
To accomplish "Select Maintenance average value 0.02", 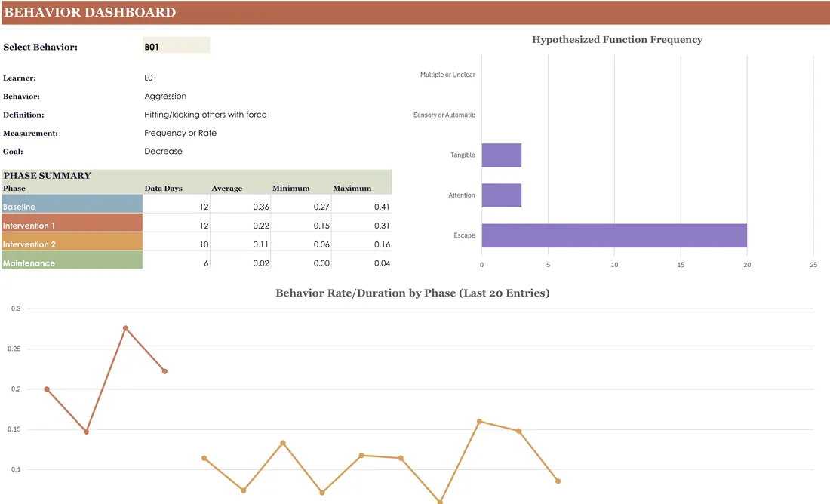I will pyautogui.click(x=261, y=263).
